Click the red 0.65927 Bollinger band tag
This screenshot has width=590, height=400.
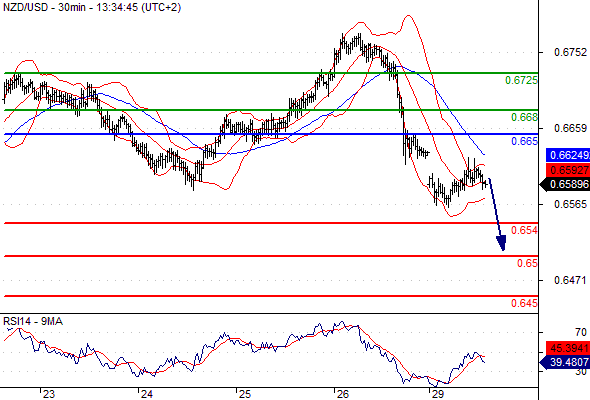568,170
